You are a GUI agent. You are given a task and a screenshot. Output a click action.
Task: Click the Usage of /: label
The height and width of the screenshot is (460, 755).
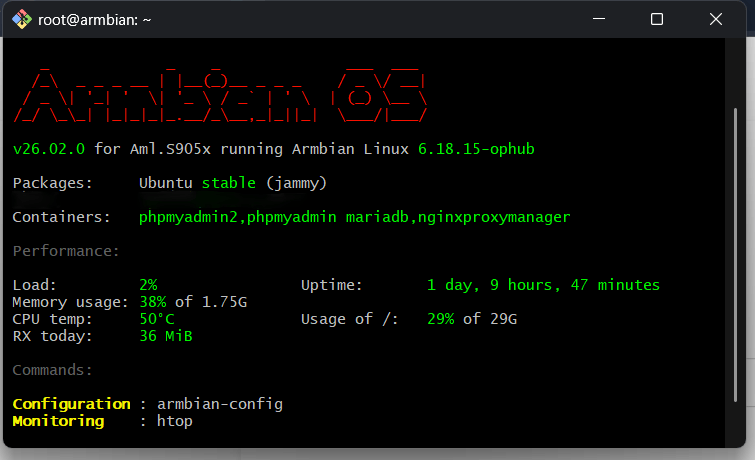(350, 319)
